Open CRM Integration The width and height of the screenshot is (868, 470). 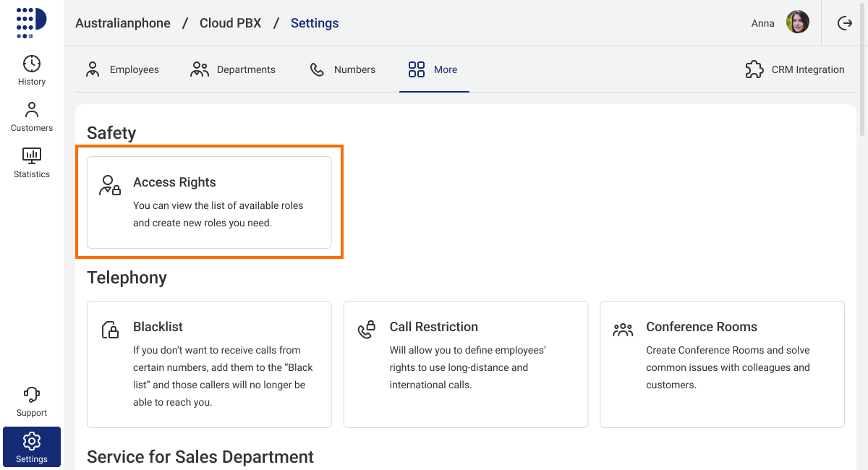[x=795, y=69]
